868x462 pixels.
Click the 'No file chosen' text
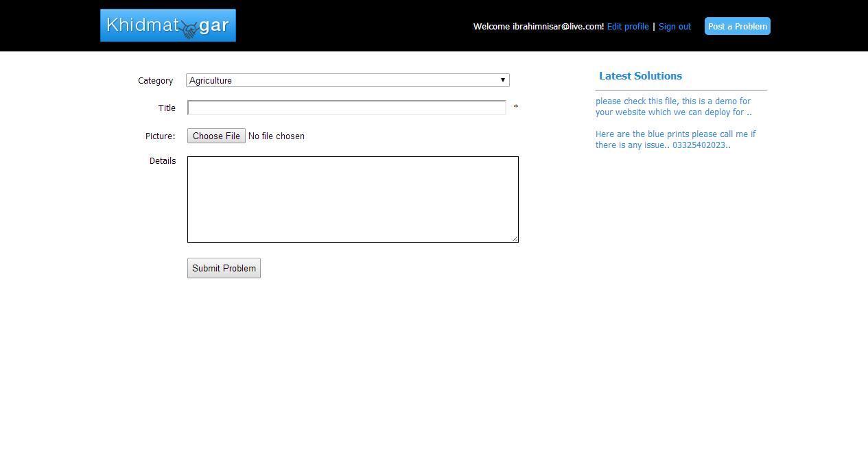[x=277, y=136]
